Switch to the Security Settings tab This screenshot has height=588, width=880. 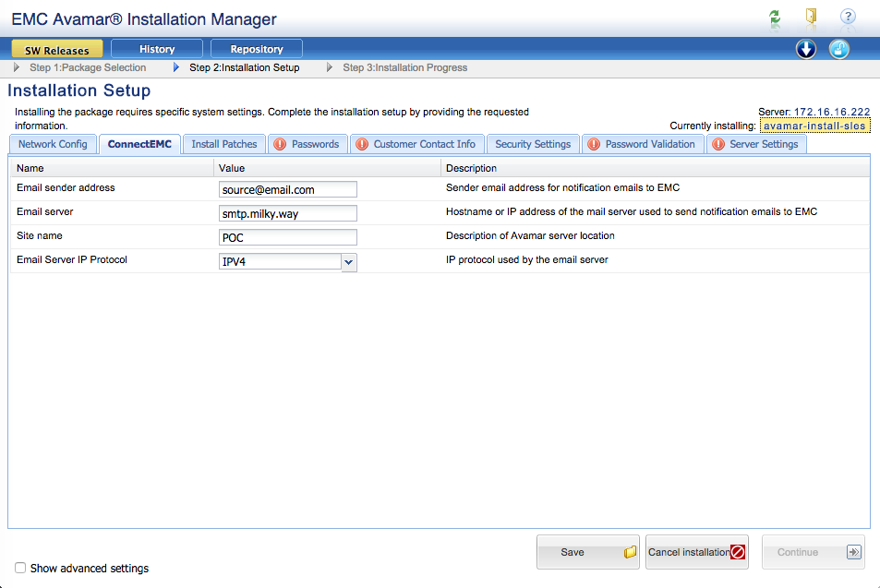pos(533,144)
